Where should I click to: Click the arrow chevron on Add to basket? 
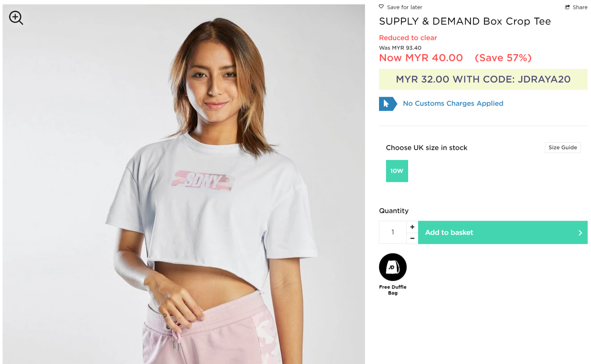pyautogui.click(x=580, y=233)
